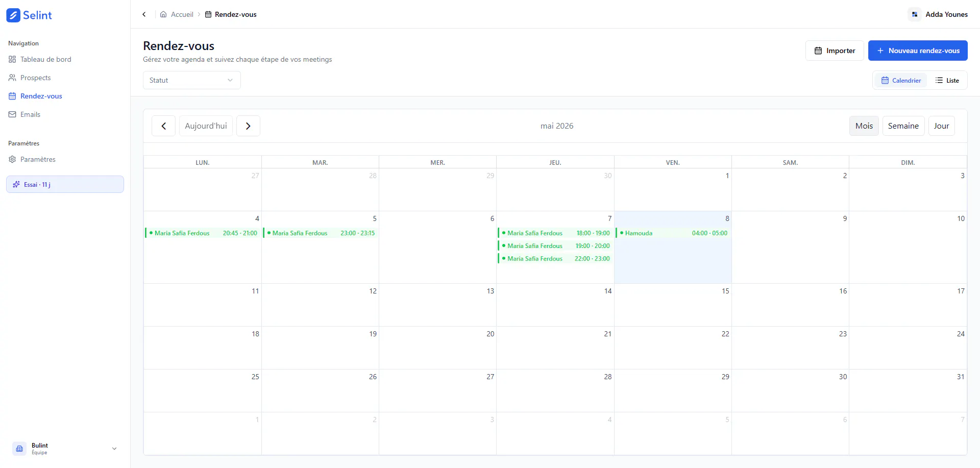This screenshot has height=468, width=980.
Task: Click the calendar icon beside breadcrumb Rendez-vous
Action: pos(208,14)
